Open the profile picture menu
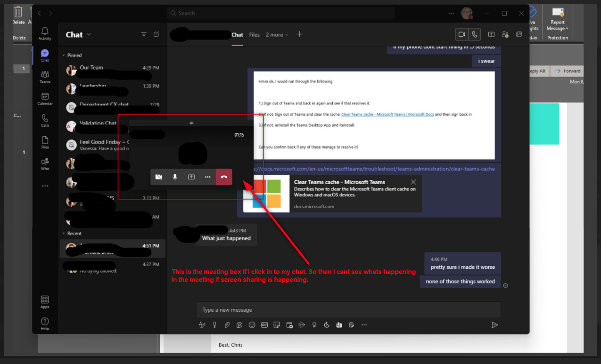This screenshot has height=364, width=601. tap(467, 13)
